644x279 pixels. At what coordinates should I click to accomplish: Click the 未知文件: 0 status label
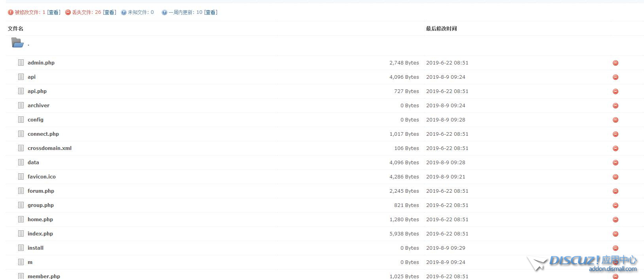point(141,12)
